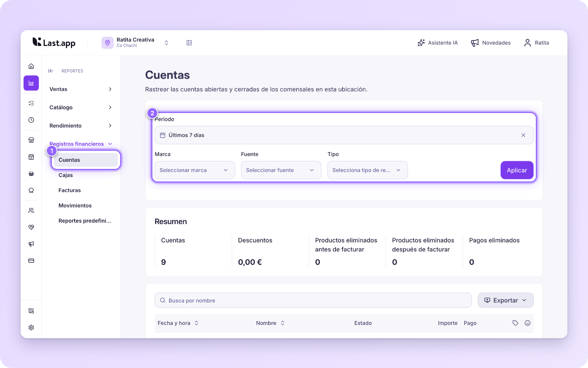Select the reports chart icon
The image size is (588, 368).
pos(31,83)
